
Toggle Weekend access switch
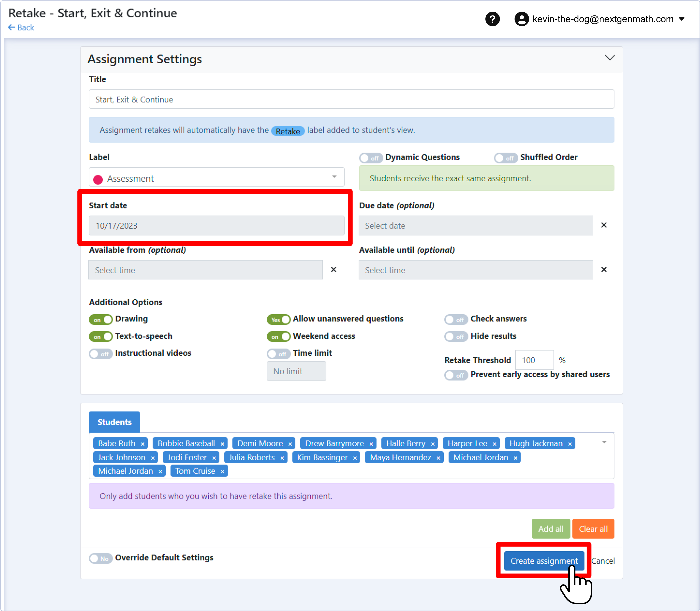[279, 337]
